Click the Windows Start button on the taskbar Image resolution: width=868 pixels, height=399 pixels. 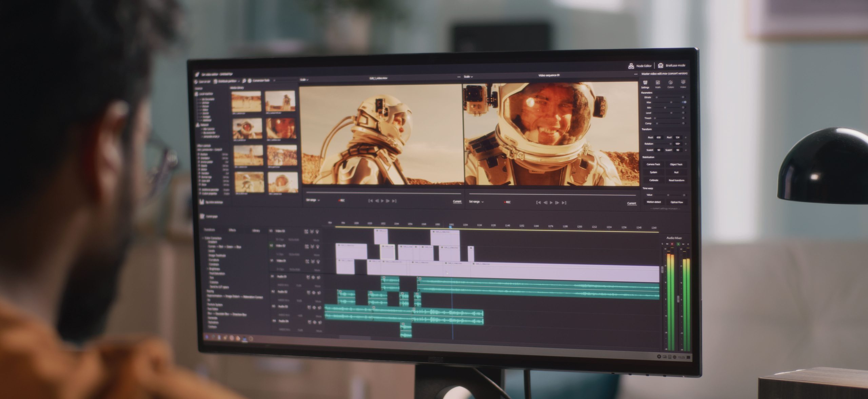[207, 337]
